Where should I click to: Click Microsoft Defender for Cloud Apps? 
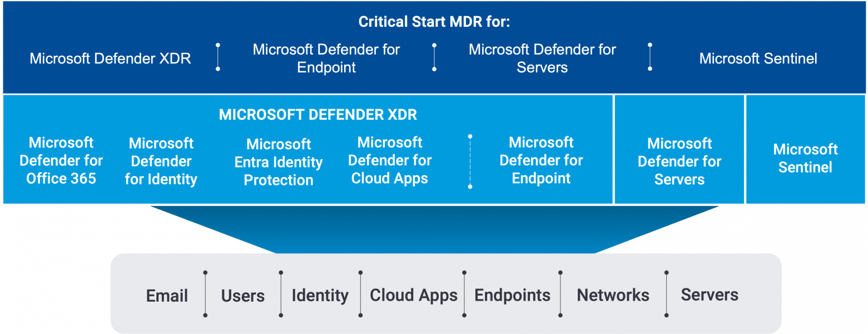390,160
